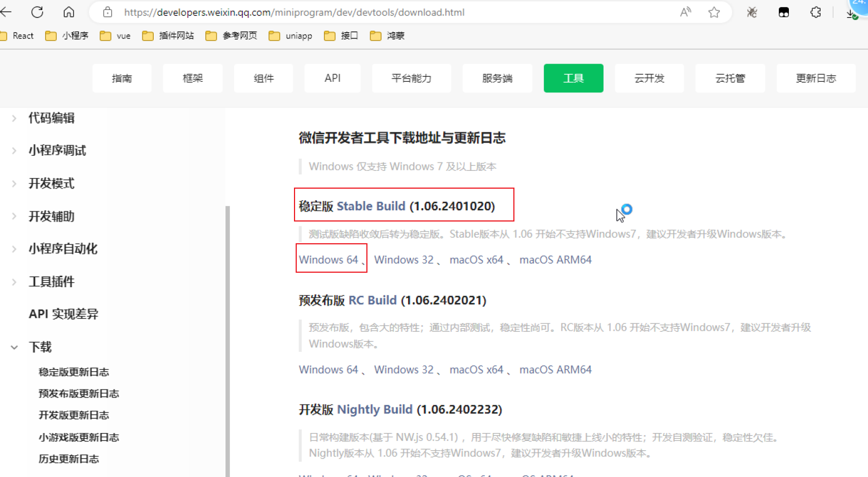Click the browser back arrow

tap(6, 12)
